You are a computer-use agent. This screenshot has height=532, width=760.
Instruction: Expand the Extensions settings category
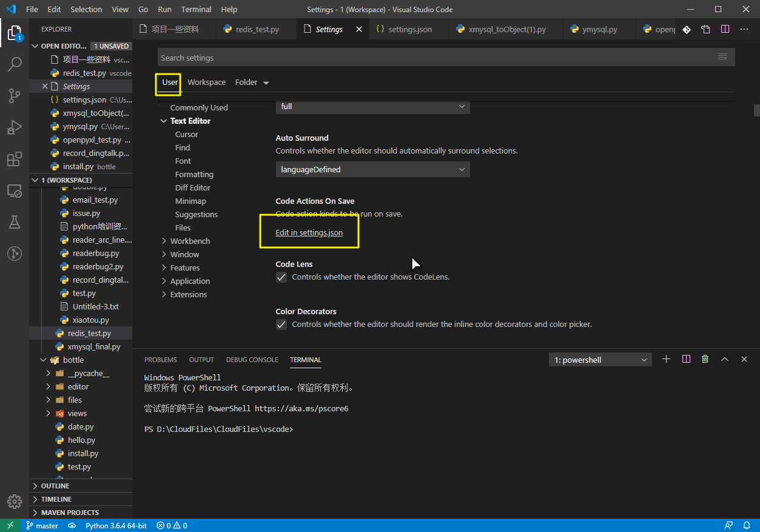click(x=164, y=294)
